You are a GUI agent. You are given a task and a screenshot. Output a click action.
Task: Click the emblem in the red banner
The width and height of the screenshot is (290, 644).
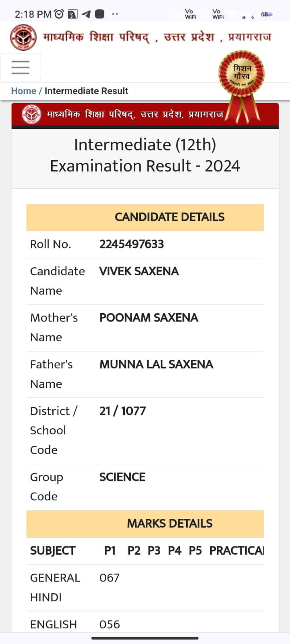(x=31, y=114)
